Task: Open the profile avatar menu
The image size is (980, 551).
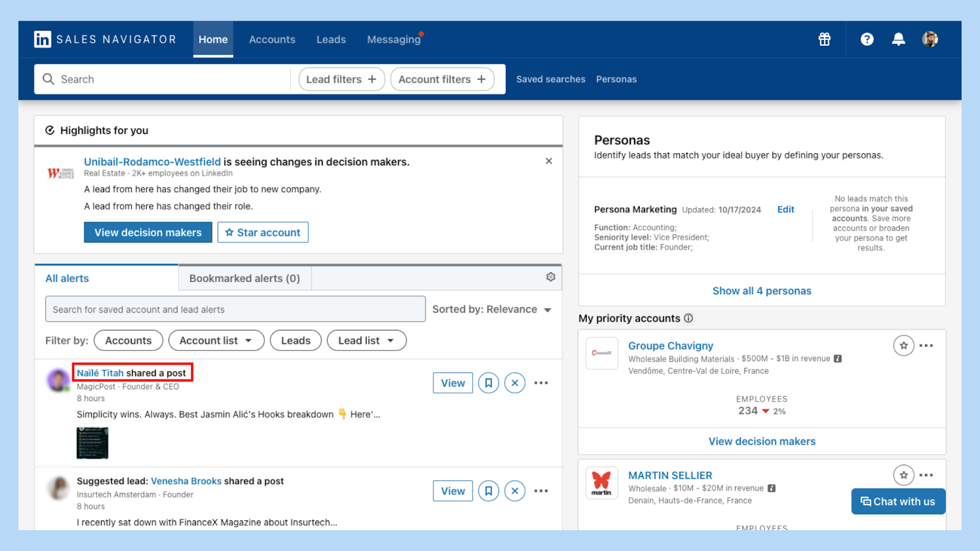Action: [x=930, y=39]
